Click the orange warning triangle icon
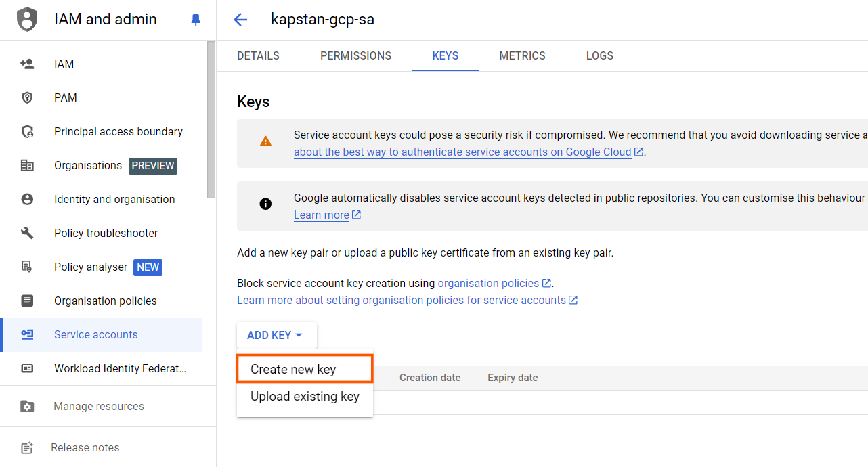Viewport: 868px width, 467px height. pyautogui.click(x=265, y=141)
